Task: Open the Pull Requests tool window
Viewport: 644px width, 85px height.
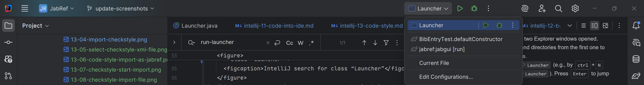Action: (x=8, y=76)
